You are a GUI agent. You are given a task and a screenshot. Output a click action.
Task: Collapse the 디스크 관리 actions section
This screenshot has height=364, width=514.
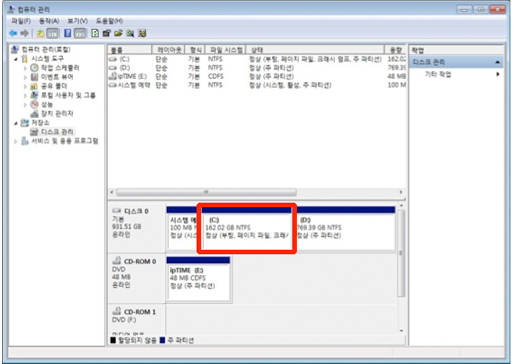point(497,62)
